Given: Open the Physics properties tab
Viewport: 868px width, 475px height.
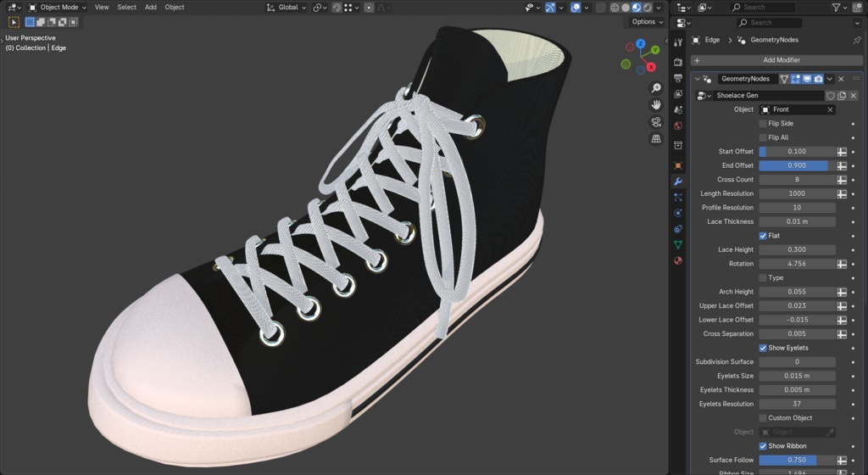Looking at the screenshot, I should (x=678, y=213).
